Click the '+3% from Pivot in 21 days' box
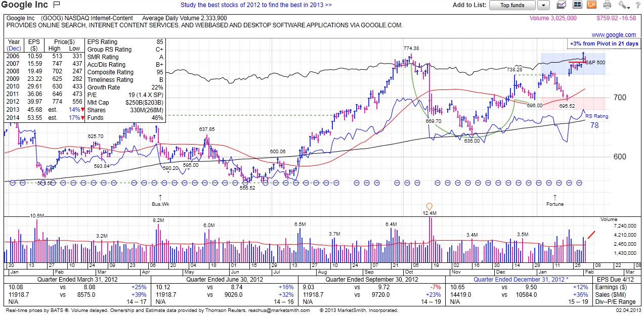 [x=604, y=44]
